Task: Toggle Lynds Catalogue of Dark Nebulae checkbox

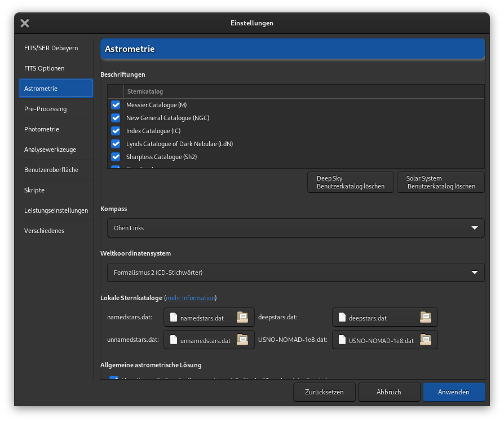Action: [x=116, y=144]
